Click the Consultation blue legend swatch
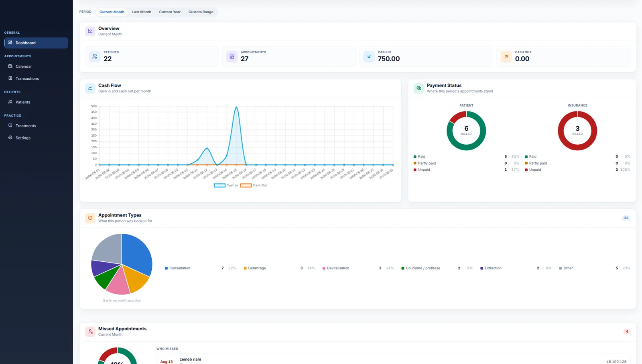Screen dimensions: 642x364 [166, 268]
